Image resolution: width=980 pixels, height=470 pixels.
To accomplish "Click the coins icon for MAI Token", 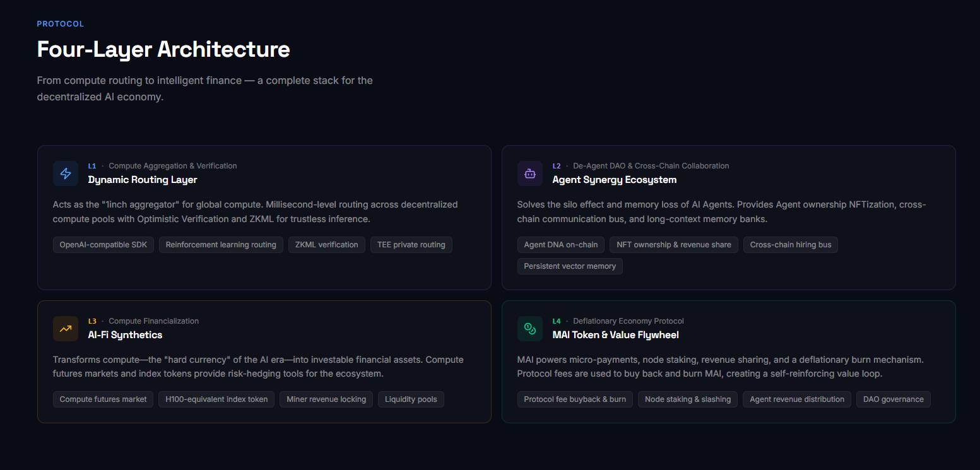I will click(x=530, y=329).
